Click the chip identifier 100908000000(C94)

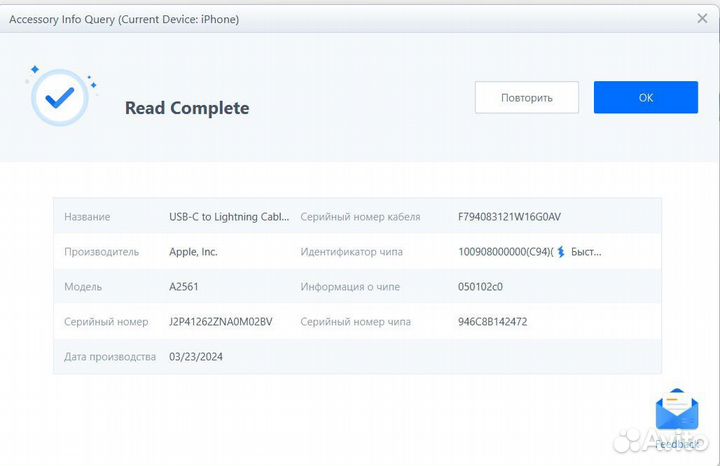[506, 252]
